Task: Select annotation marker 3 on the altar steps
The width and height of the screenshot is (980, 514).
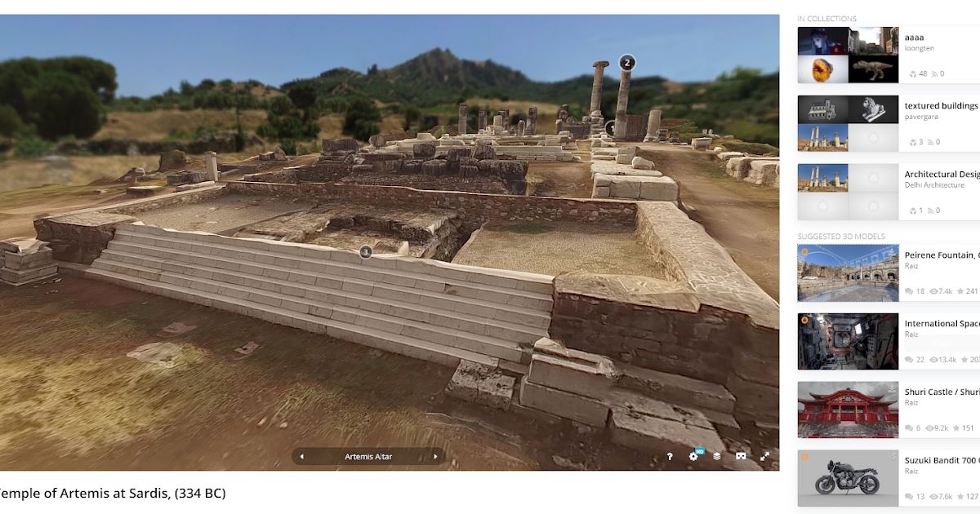Action: [x=365, y=252]
